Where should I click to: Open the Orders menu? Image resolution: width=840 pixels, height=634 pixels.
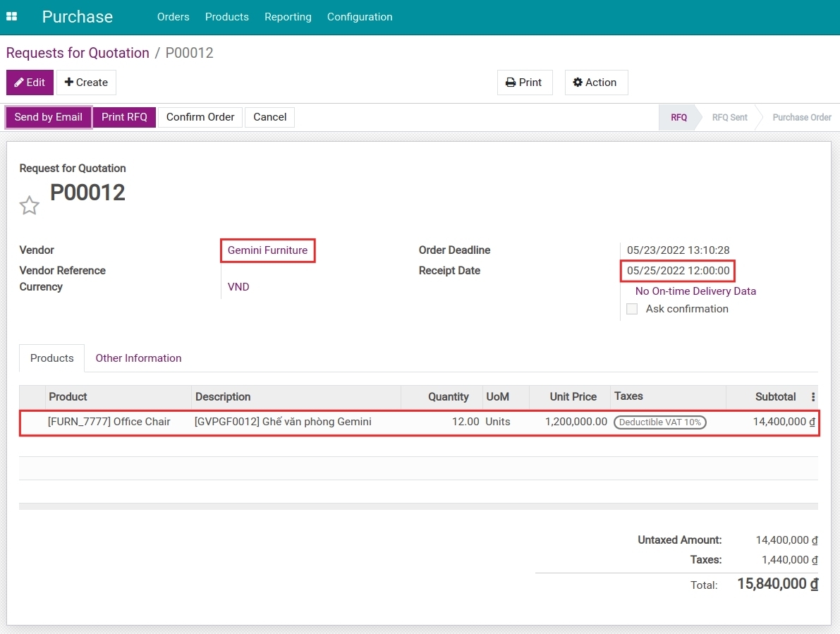coord(173,17)
